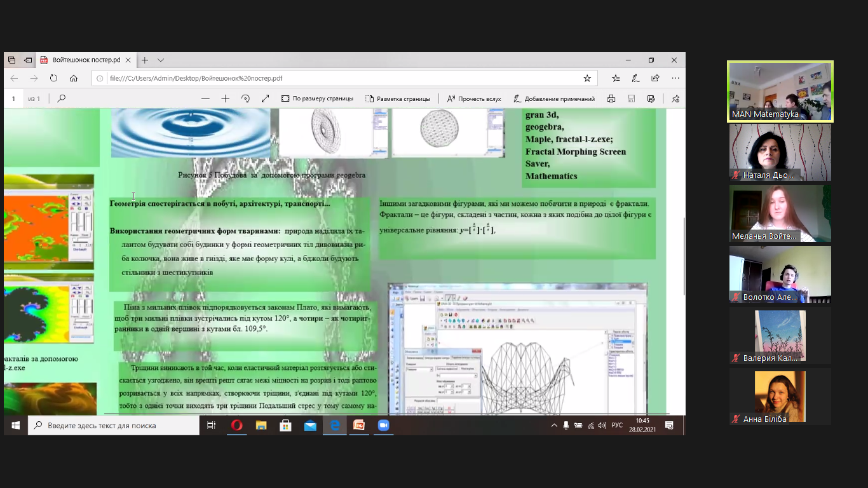Image resolution: width=868 pixels, height=488 pixels.
Task: Click the PDF vertical scrollbar thumb
Action: point(683,256)
